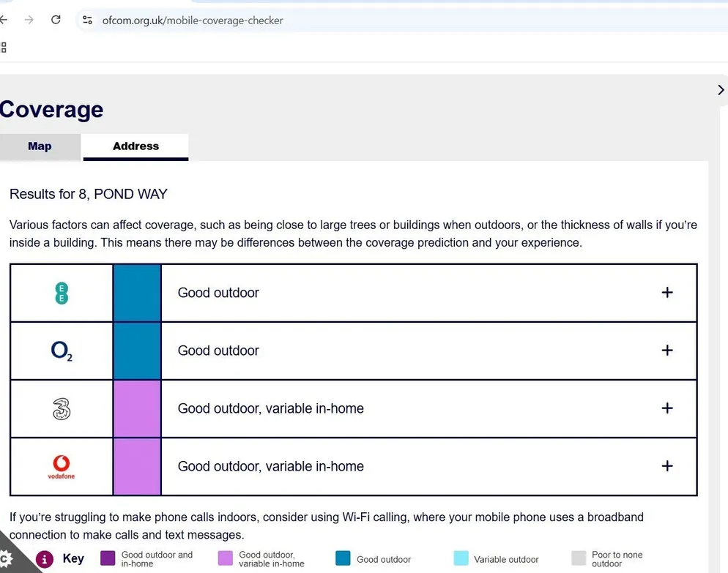Expand EE coverage details with plus
This screenshot has width=728, height=573.
(667, 292)
